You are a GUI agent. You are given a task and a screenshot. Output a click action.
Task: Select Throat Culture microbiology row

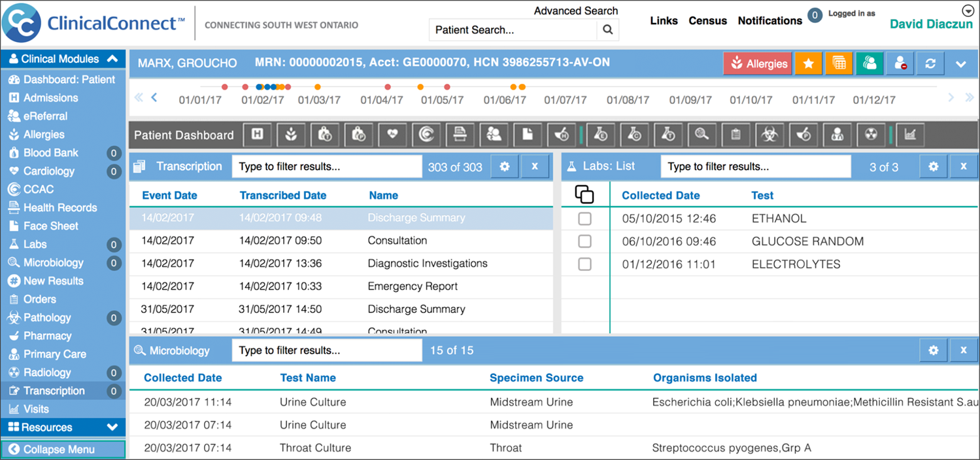click(x=553, y=448)
